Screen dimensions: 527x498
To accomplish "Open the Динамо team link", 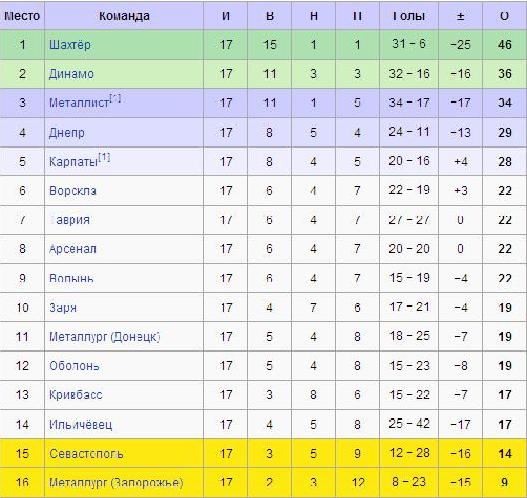I will coord(71,74).
